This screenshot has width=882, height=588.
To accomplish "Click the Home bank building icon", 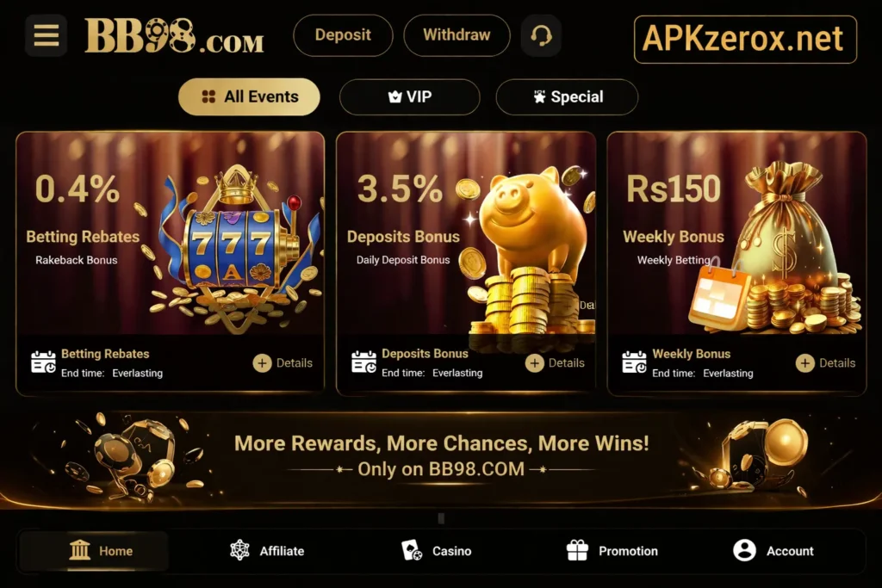I will tap(79, 550).
